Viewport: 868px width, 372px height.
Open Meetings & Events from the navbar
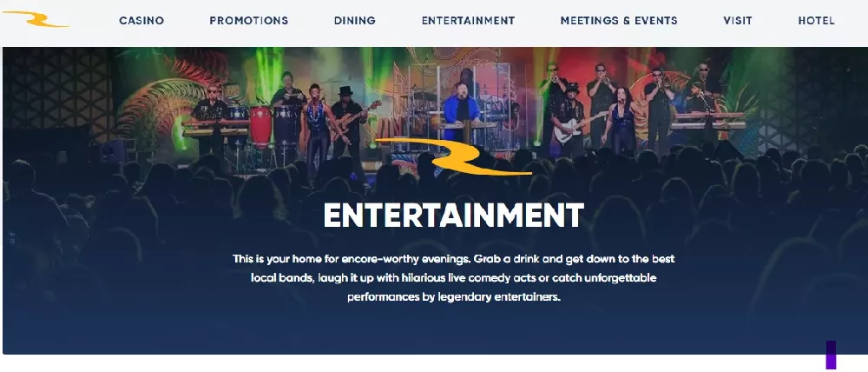click(x=619, y=21)
